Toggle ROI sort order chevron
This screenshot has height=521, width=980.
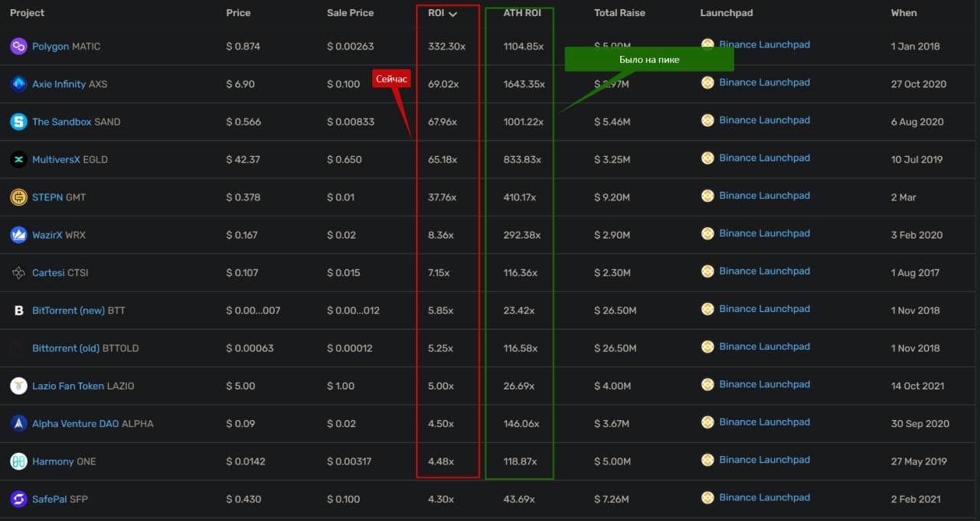coord(453,14)
